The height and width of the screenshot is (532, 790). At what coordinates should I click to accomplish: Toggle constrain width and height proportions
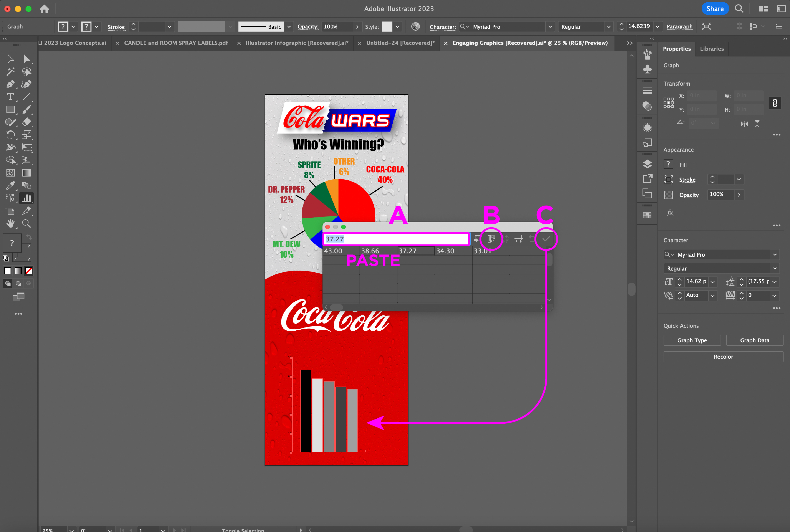774,103
